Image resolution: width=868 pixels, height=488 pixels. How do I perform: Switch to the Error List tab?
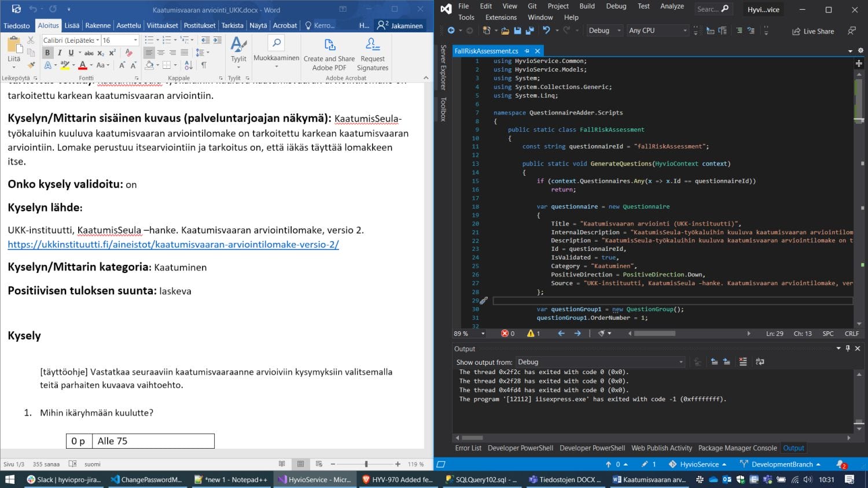[x=468, y=448]
